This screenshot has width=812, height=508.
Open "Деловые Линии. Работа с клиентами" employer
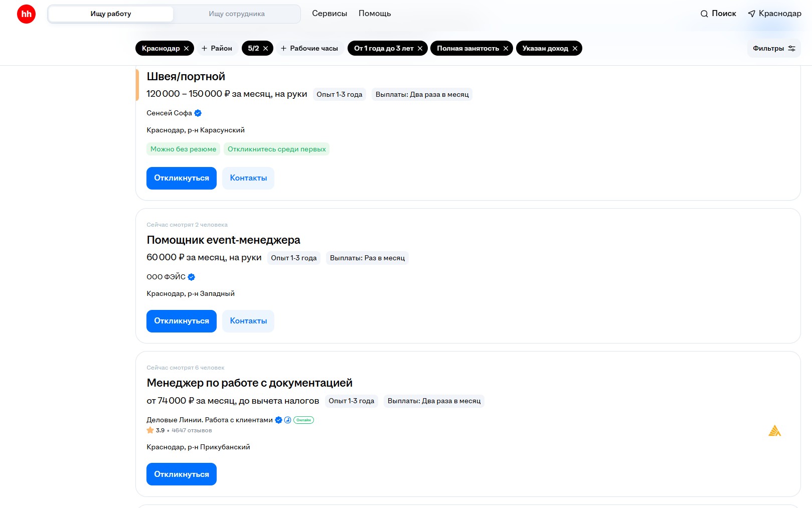coord(210,420)
